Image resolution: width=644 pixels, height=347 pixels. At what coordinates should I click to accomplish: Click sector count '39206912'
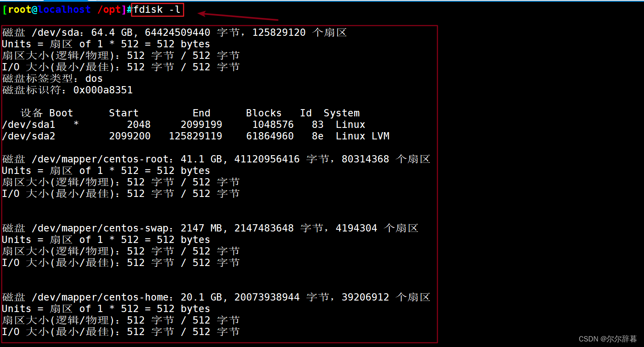(x=365, y=297)
